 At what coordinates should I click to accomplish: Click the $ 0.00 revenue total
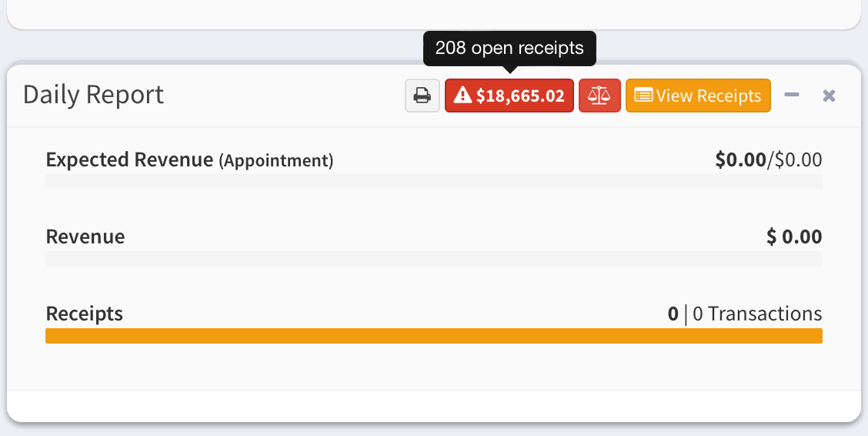(794, 236)
